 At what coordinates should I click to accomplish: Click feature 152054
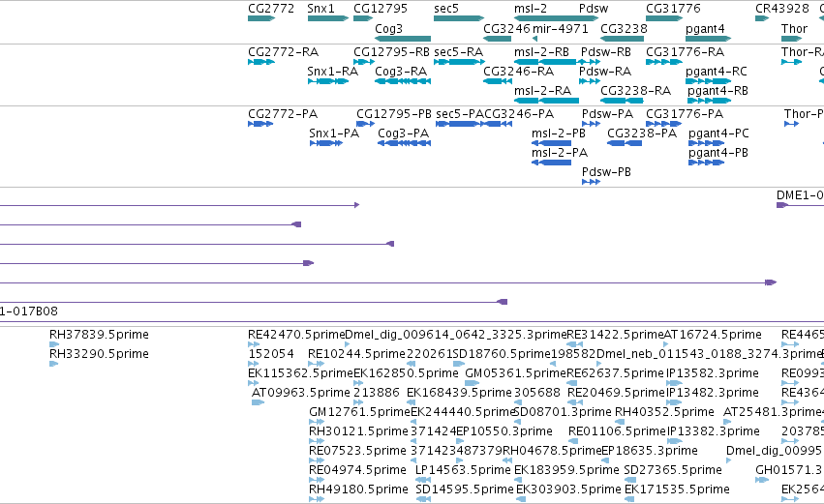[x=271, y=354]
